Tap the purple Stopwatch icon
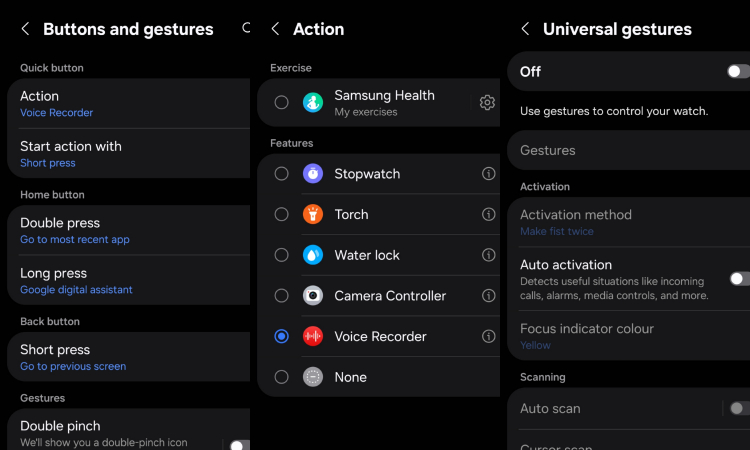The width and height of the screenshot is (750, 450). coord(313,174)
